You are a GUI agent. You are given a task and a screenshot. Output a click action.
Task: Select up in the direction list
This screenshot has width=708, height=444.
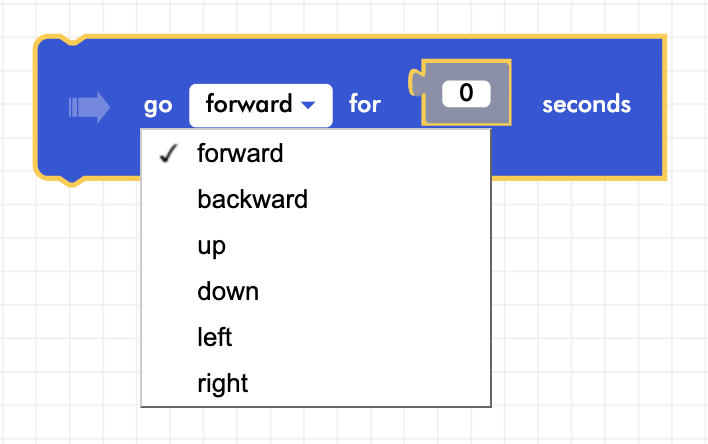point(212,245)
